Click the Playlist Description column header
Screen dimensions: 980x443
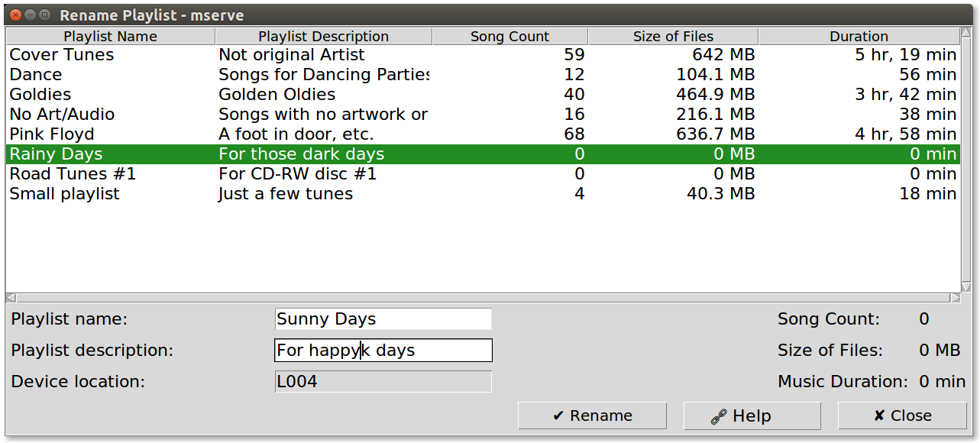click(x=323, y=37)
